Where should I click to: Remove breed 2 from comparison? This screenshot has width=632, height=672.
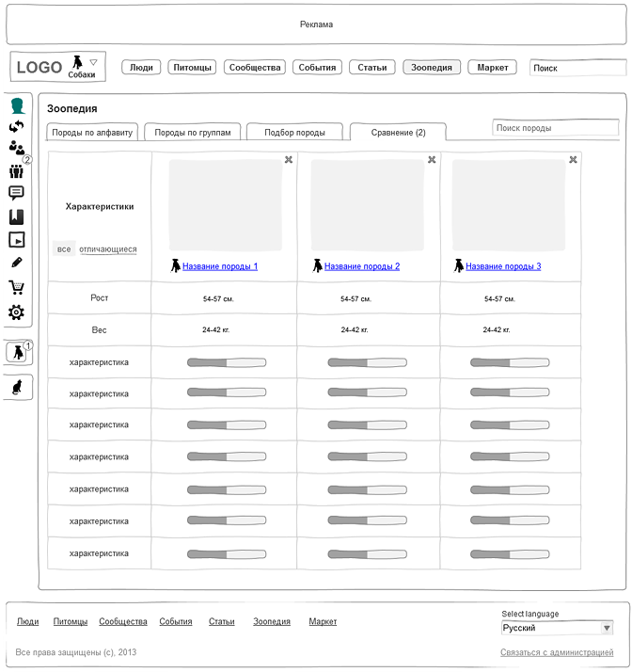coord(432,160)
